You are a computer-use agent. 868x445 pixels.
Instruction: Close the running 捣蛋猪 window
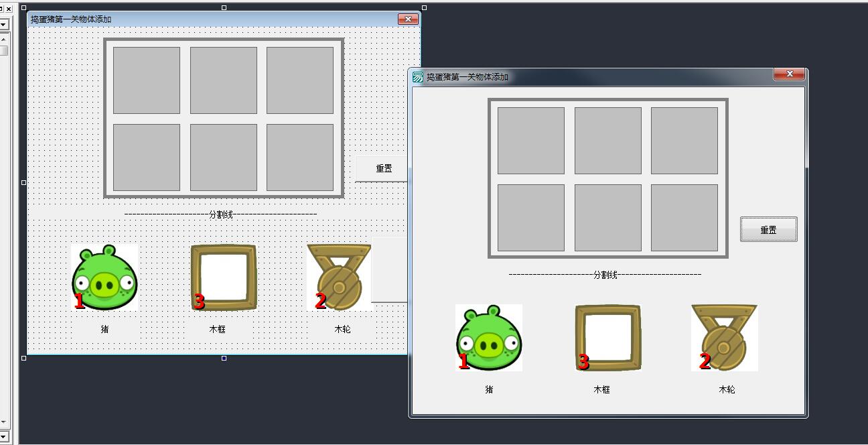789,74
